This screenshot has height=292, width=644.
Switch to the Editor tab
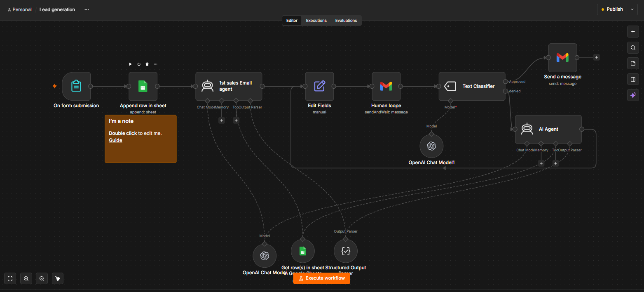(292, 21)
